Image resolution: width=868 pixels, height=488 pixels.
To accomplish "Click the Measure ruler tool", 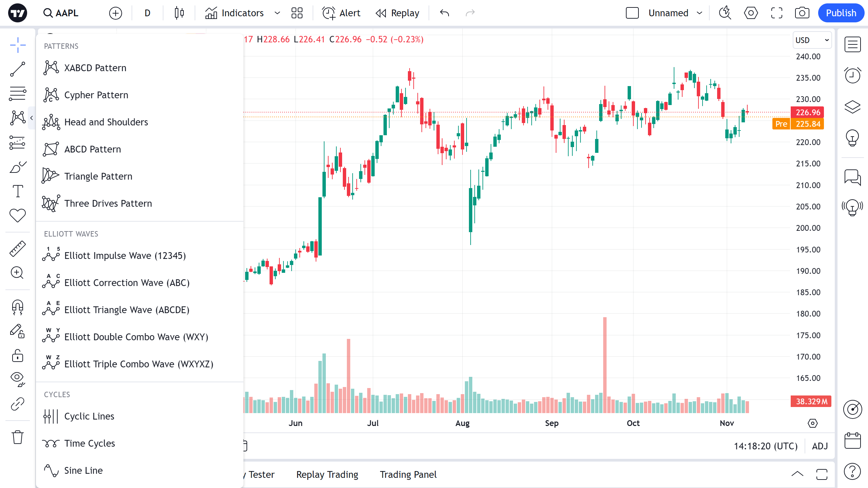I will pyautogui.click(x=17, y=248).
